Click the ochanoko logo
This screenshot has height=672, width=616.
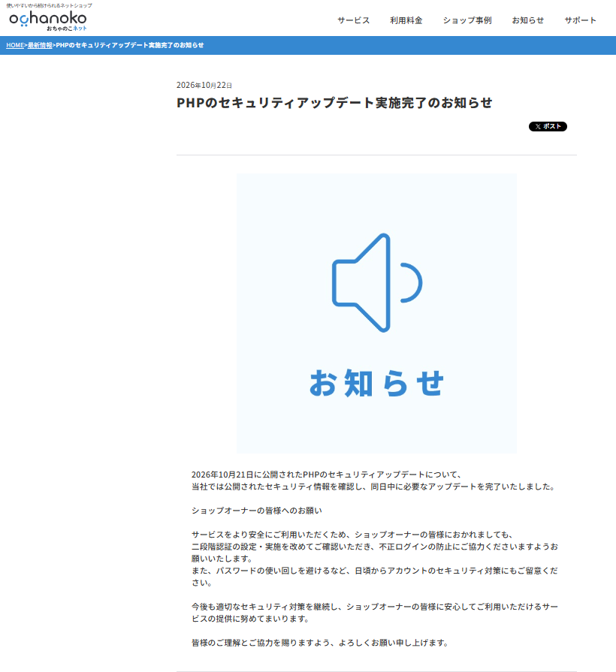pyautogui.click(x=48, y=20)
